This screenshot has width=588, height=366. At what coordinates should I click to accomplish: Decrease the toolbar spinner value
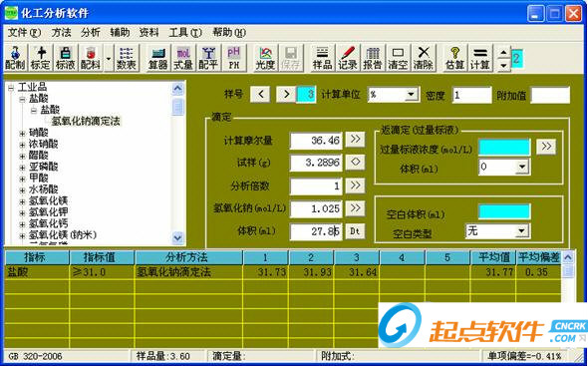tap(504, 65)
